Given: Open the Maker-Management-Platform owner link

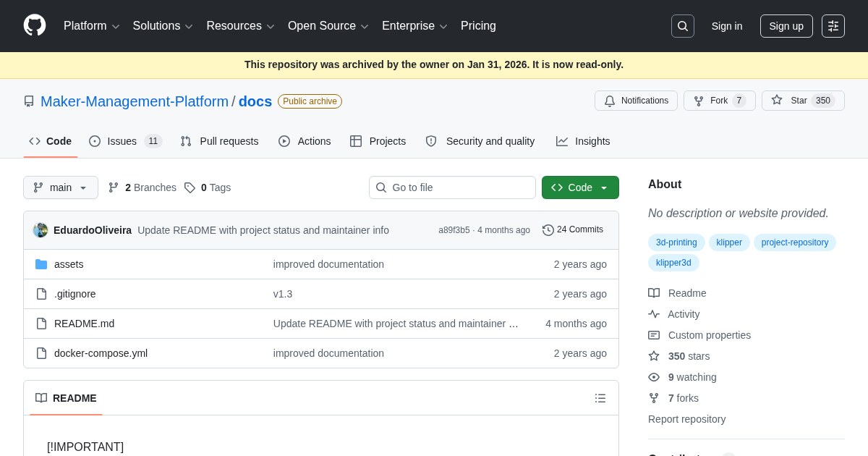Looking at the screenshot, I should pyautogui.click(x=135, y=101).
